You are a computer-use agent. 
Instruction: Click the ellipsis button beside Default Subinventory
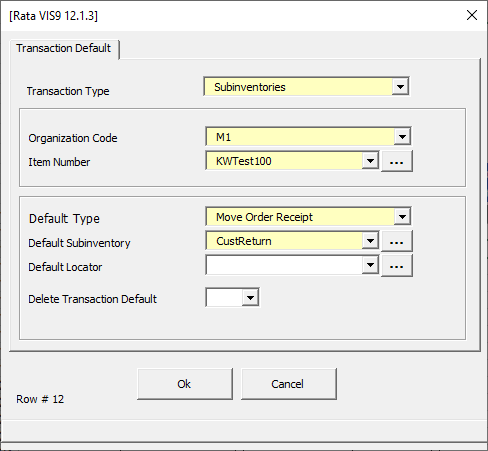pos(397,241)
